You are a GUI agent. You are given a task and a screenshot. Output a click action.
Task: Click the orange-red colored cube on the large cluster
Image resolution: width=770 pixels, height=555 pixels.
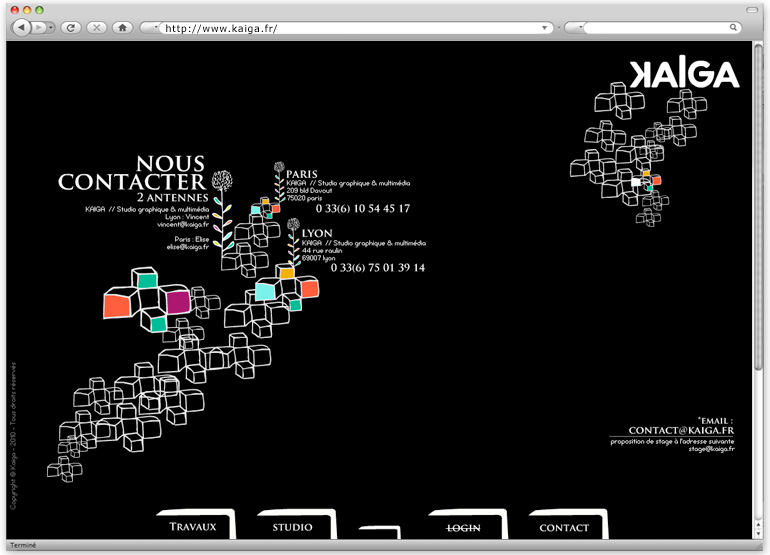117,306
